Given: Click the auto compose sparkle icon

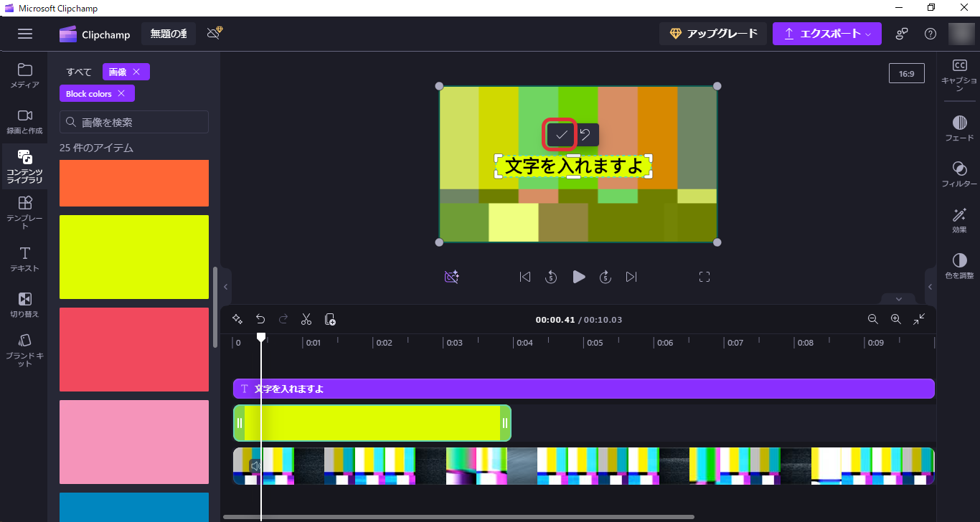Looking at the screenshot, I should (x=237, y=319).
